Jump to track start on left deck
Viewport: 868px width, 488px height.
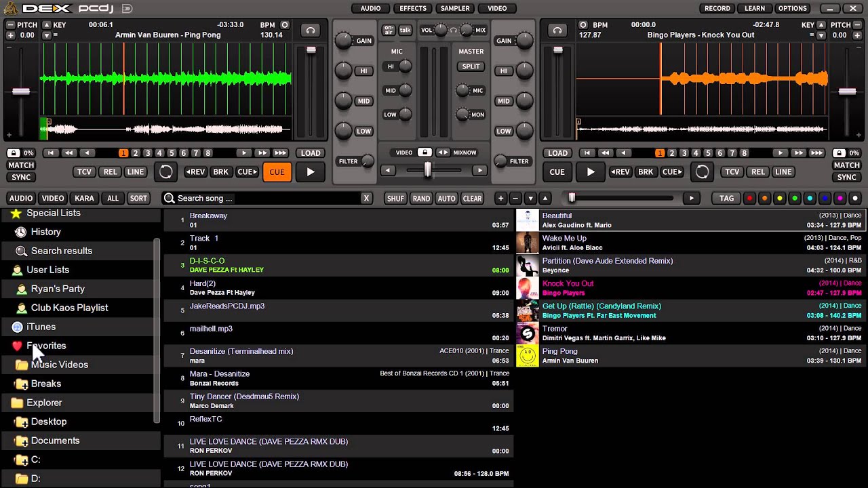[x=51, y=153]
